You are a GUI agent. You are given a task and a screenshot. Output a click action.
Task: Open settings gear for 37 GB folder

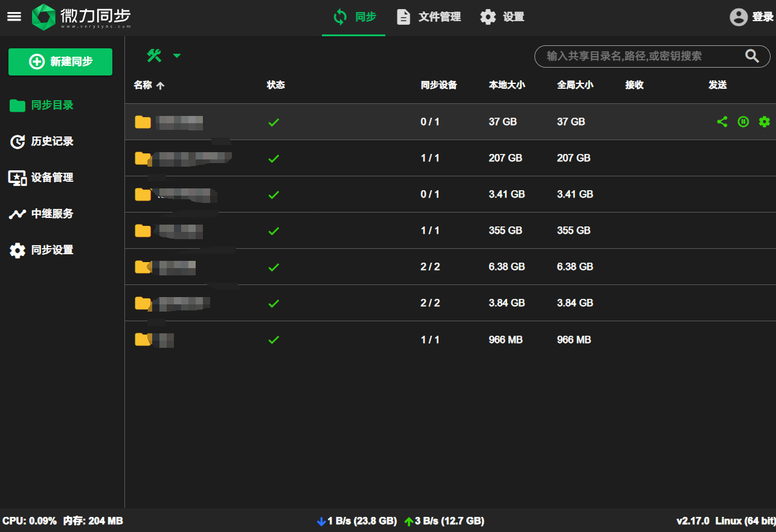pos(765,122)
